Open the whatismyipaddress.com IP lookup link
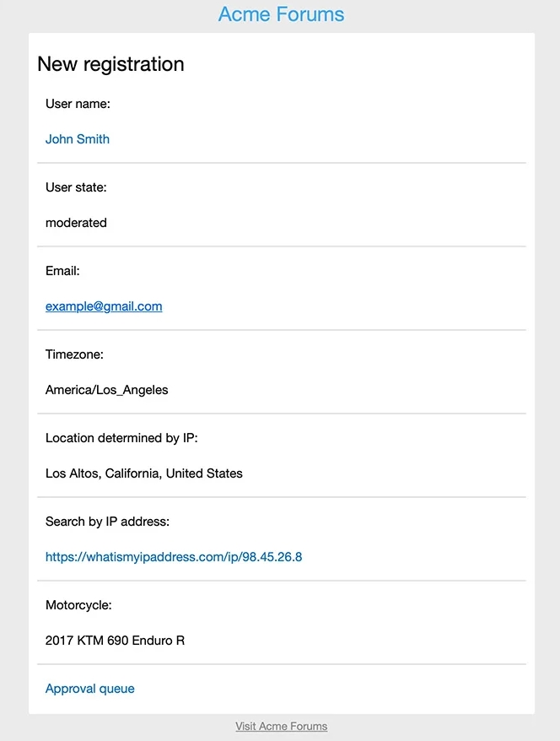This screenshot has width=560, height=741. tap(174, 557)
